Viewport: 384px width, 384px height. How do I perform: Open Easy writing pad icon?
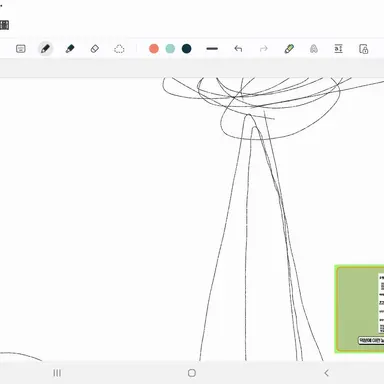338,49
